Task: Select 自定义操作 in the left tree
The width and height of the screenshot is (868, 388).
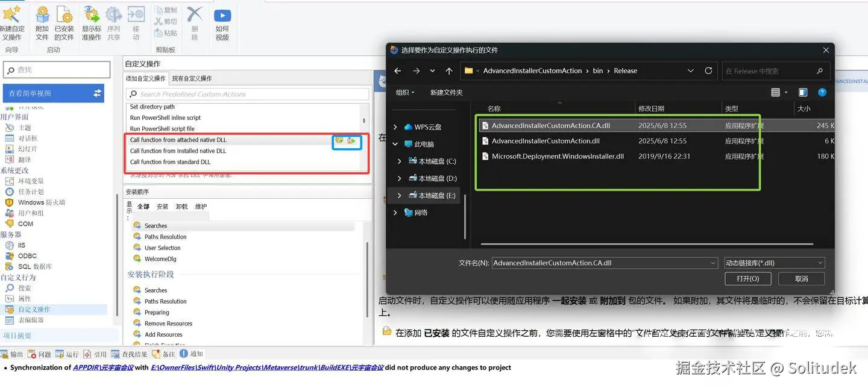Action: coord(34,309)
